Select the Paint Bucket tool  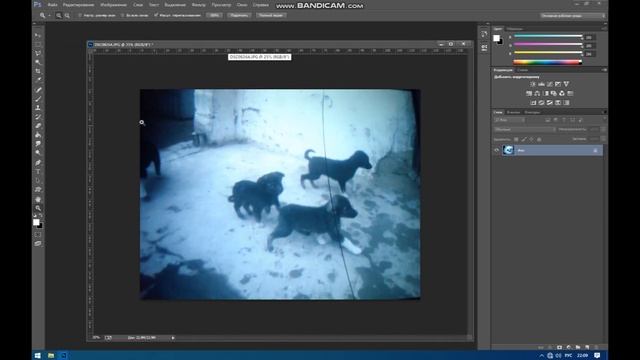38,135
